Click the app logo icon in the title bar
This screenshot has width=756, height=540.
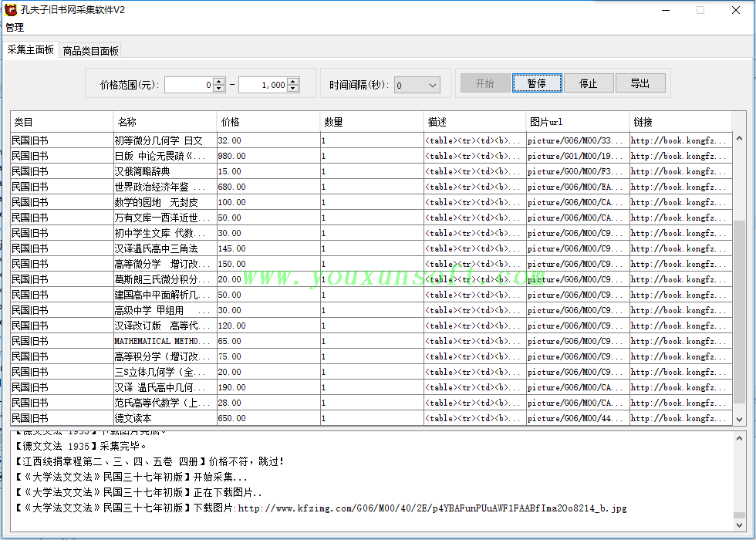(x=11, y=9)
